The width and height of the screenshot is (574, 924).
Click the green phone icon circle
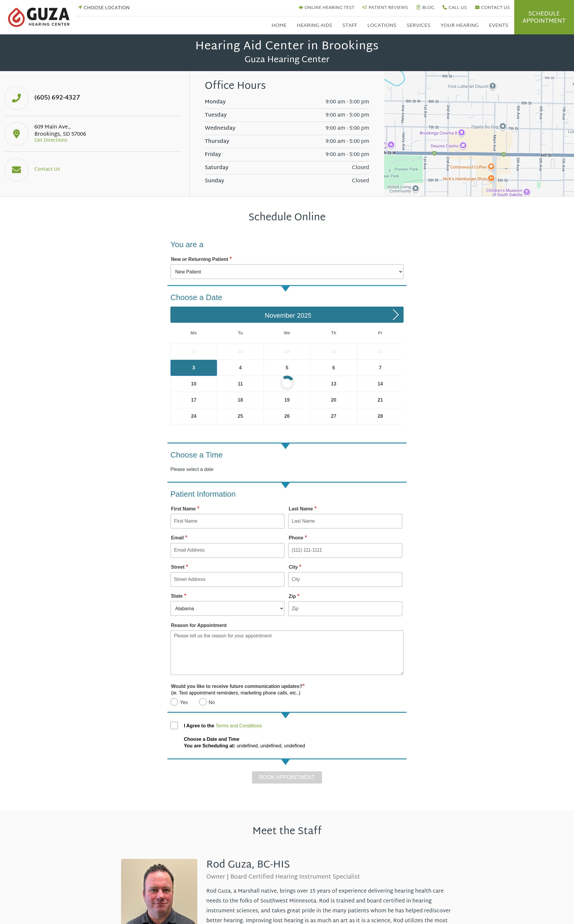click(16, 98)
